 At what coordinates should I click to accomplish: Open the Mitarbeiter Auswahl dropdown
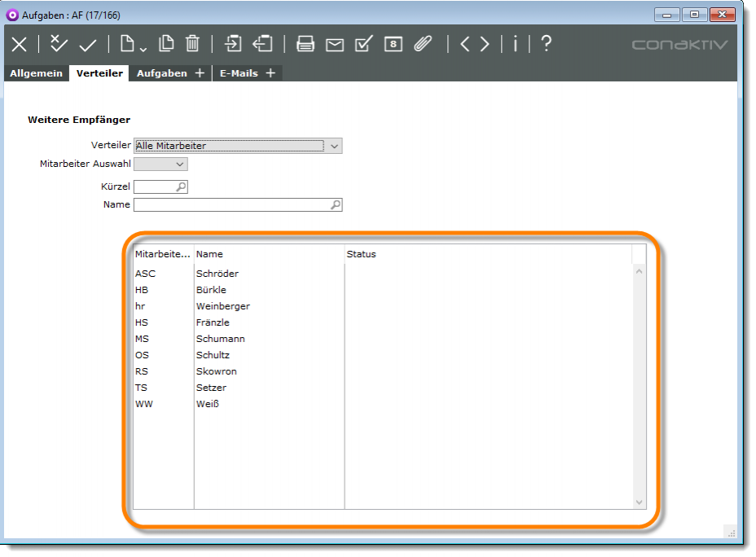pyautogui.click(x=180, y=164)
